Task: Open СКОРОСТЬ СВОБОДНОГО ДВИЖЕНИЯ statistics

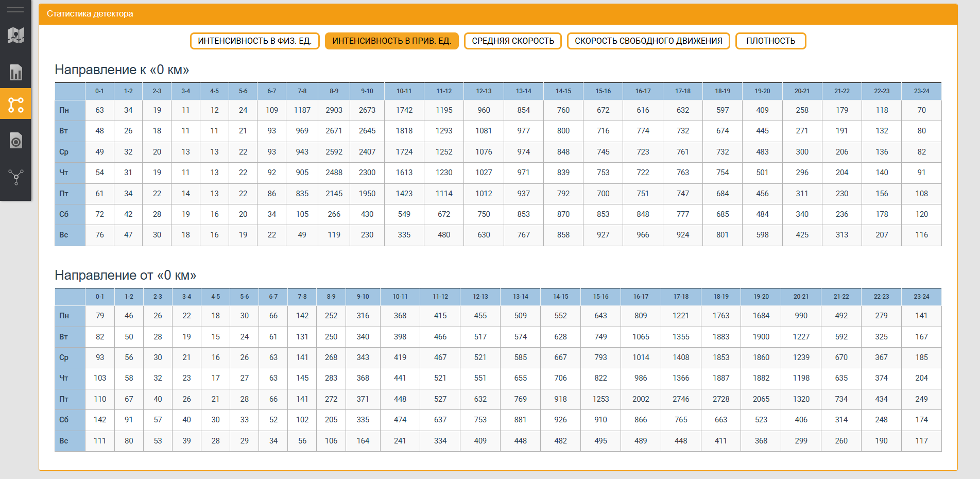Action: [648, 41]
